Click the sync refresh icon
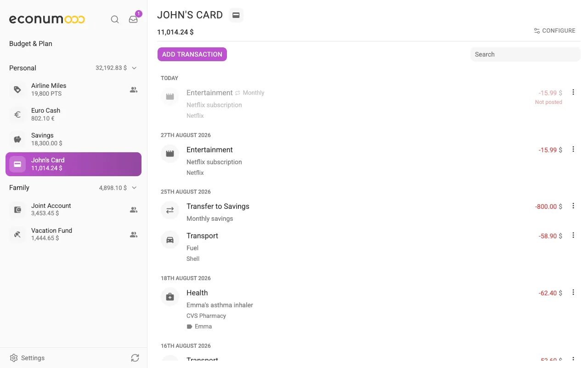The height and width of the screenshot is (368, 588). point(135,358)
